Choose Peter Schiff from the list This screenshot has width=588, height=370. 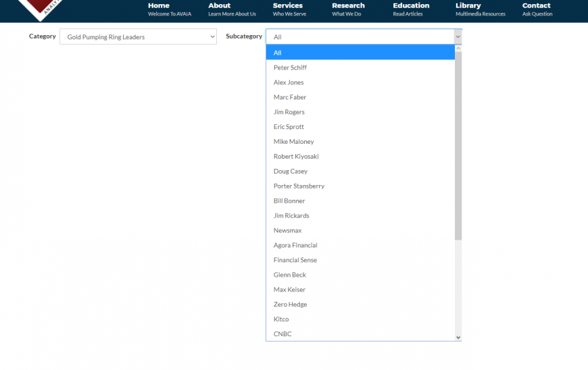point(290,68)
